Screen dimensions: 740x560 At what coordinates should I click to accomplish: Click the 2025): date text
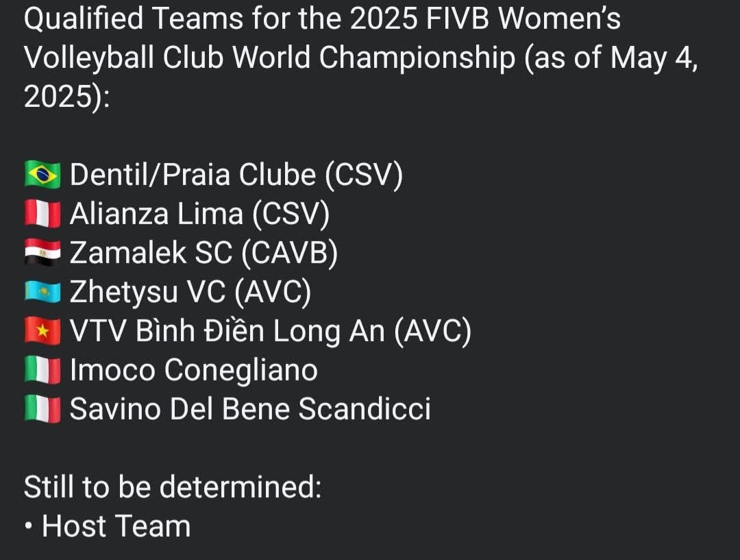(x=67, y=97)
